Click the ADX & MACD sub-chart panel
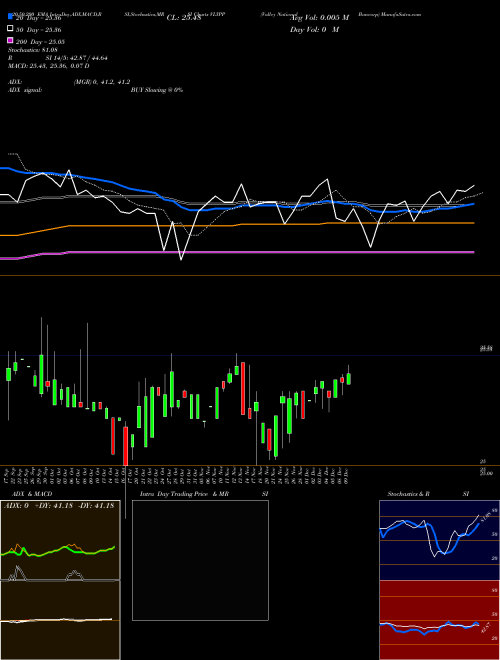The width and height of the screenshot is (500, 660). click(60, 580)
